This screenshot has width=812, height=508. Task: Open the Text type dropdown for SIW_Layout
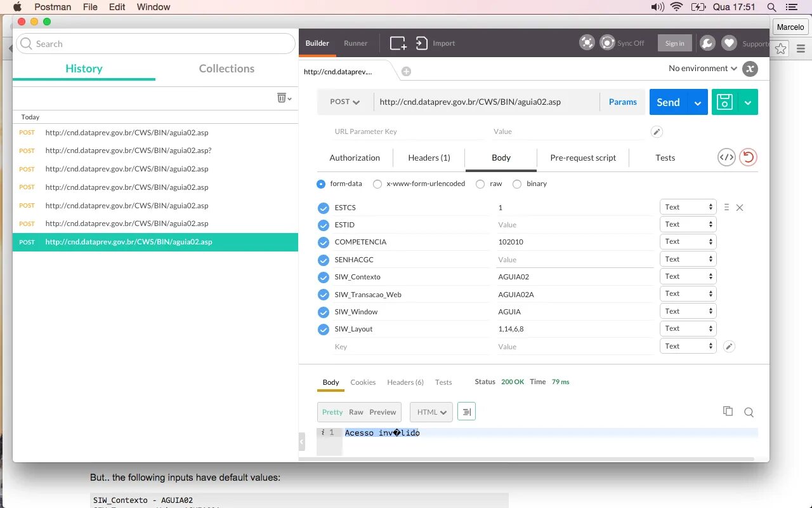click(x=688, y=328)
